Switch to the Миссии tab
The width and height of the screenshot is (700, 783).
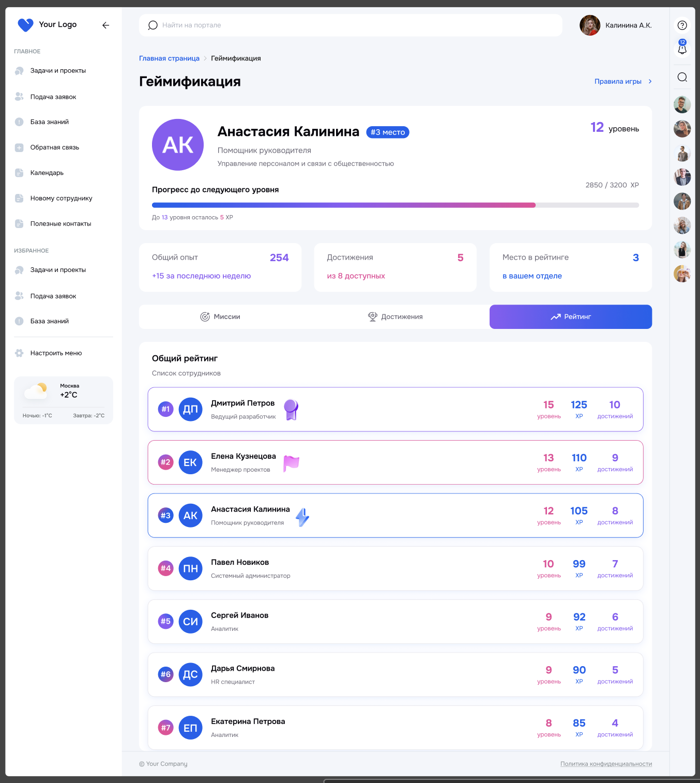220,317
